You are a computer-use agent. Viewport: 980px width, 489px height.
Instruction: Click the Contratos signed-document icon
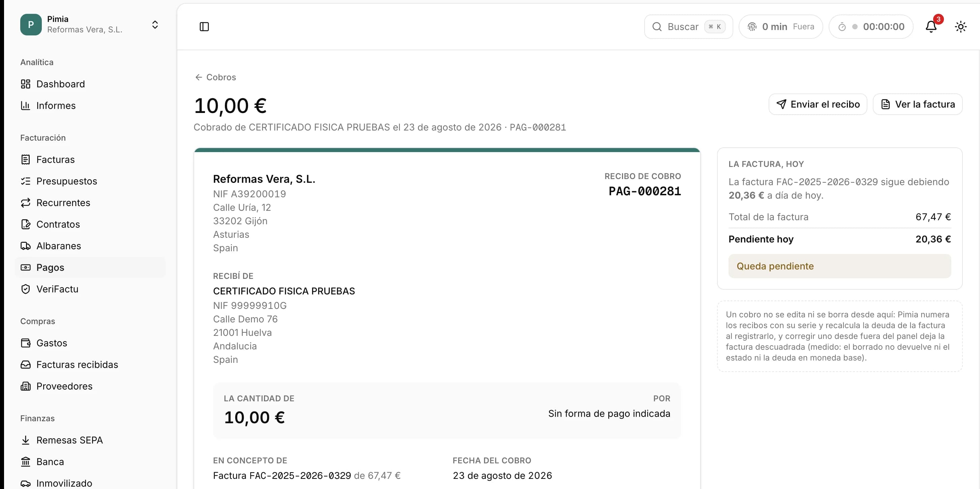26,224
